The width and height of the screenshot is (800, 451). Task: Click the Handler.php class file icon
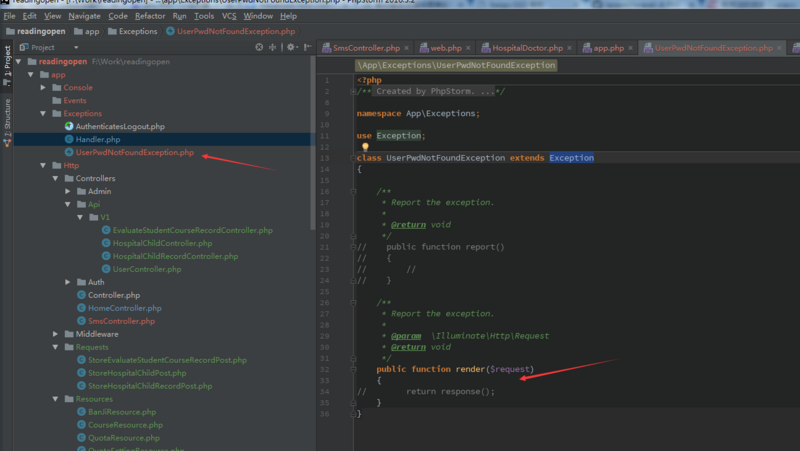[69, 140]
